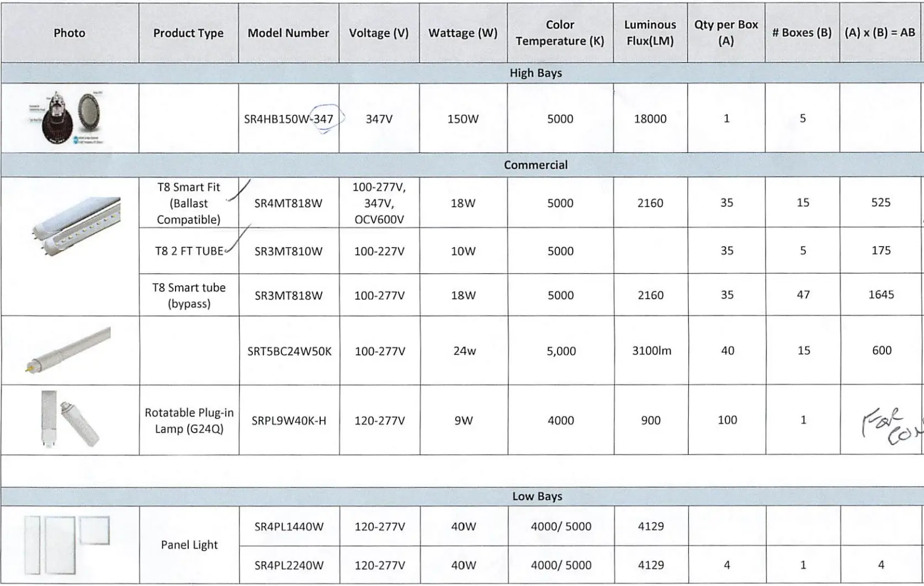Select the Wattage (W) column header
Viewport: 924px width, 586px height.
[463, 33]
